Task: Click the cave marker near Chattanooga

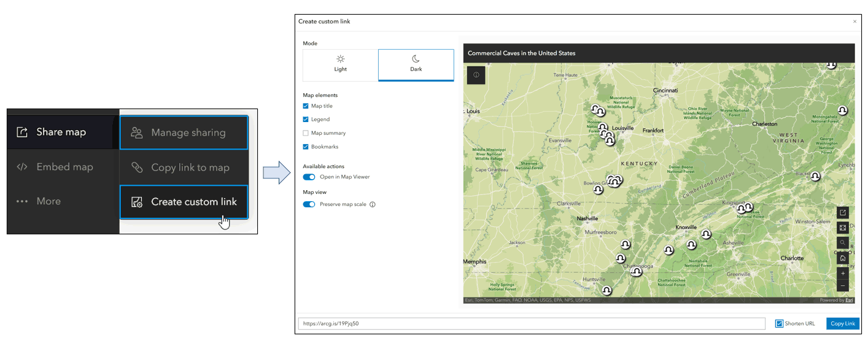Action: (x=637, y=271)
